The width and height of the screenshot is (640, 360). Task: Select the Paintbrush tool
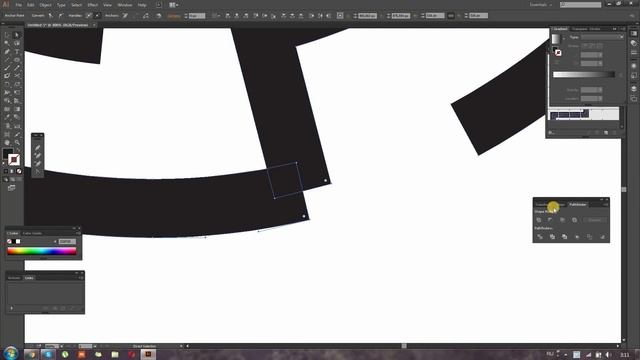7,68
